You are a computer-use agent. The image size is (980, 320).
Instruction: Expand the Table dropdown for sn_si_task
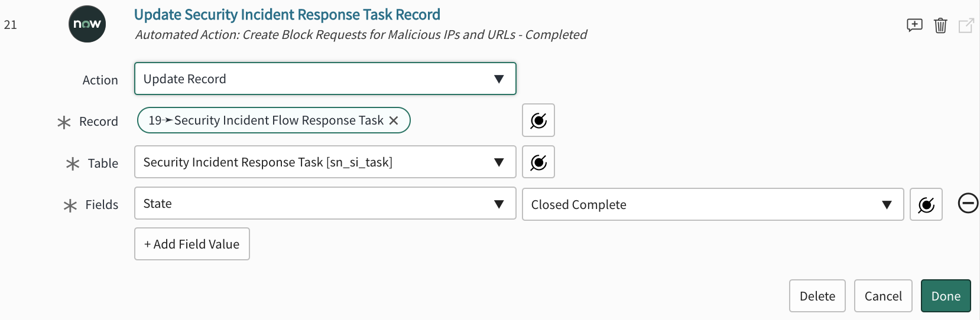pos(325,162)
